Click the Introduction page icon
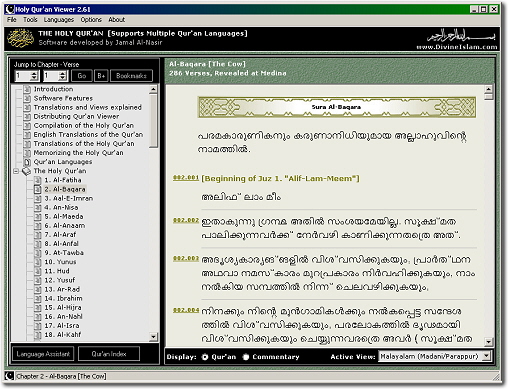 pos(27,89)
